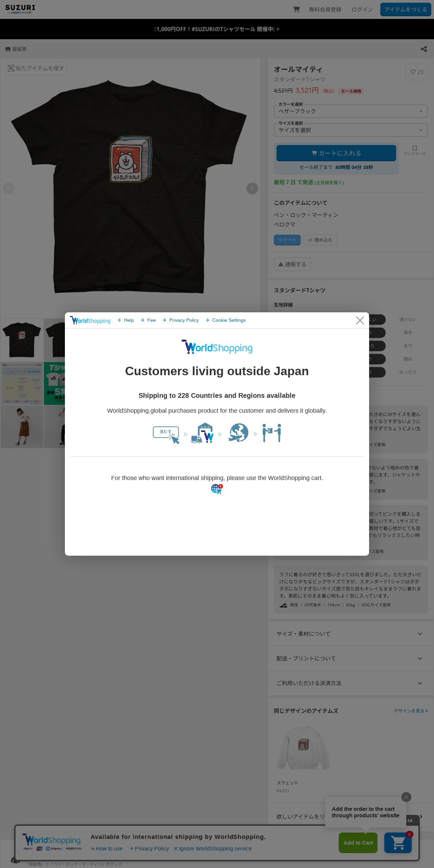
Task: Open the Tシャツセール promo banner
Action: click(x=217, y=29)
